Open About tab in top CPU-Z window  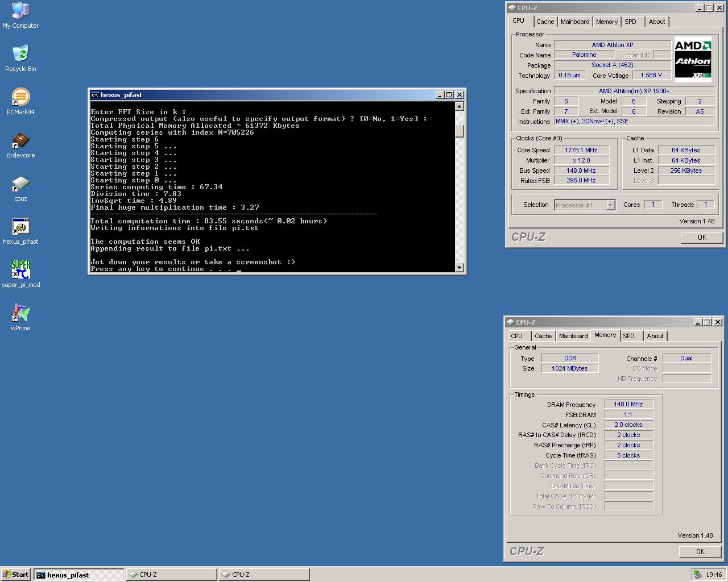click(657, 22)
